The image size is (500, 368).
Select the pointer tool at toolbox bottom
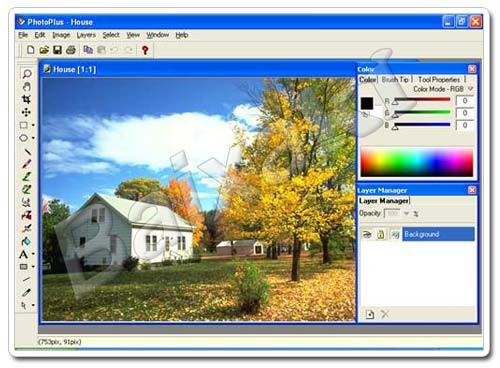tap(24, 305)
